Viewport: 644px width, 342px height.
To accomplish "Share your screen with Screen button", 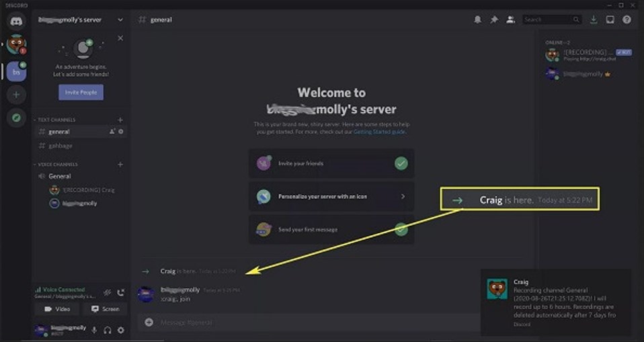I will pyautogui.click(x=105, y=309).
